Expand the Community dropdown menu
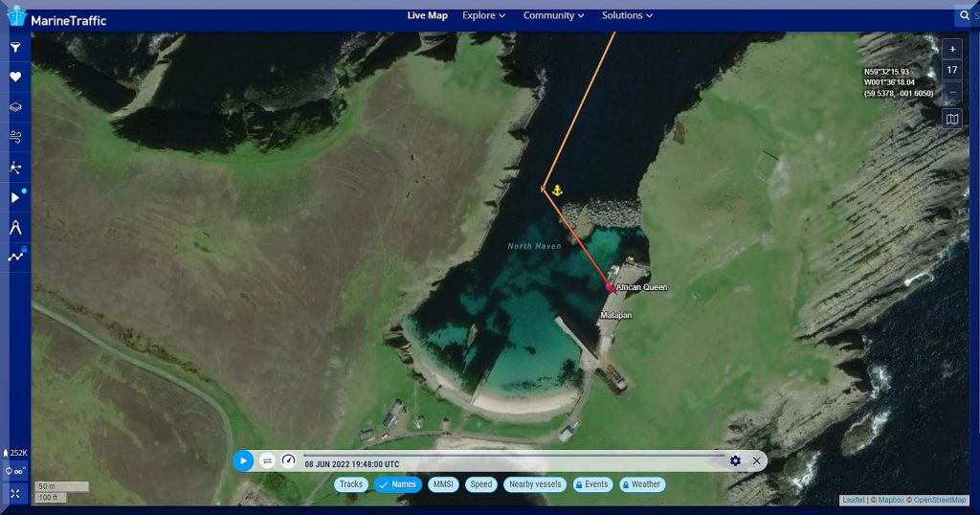The height and width of the screenshot is (515, 980). 554,15
